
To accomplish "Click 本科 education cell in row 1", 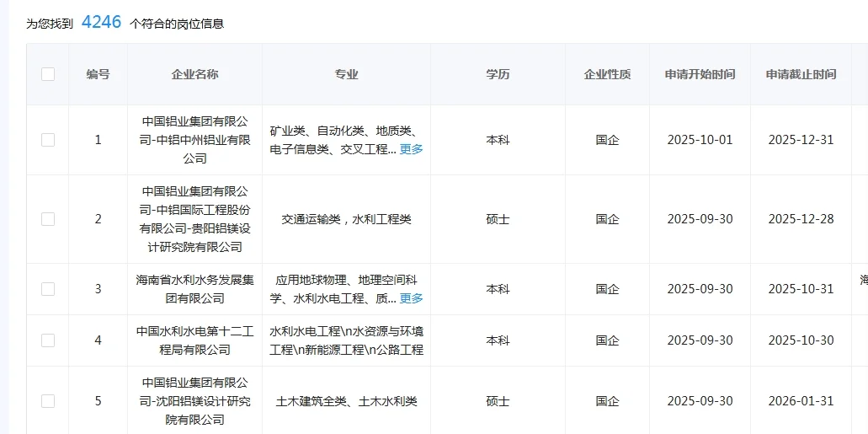I will point(498,140).
